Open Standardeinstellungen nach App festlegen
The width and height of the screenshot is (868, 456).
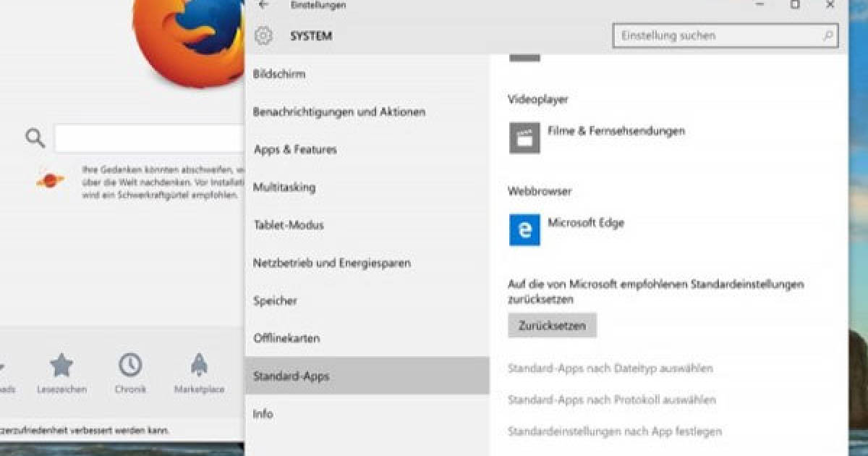[614, 430]
